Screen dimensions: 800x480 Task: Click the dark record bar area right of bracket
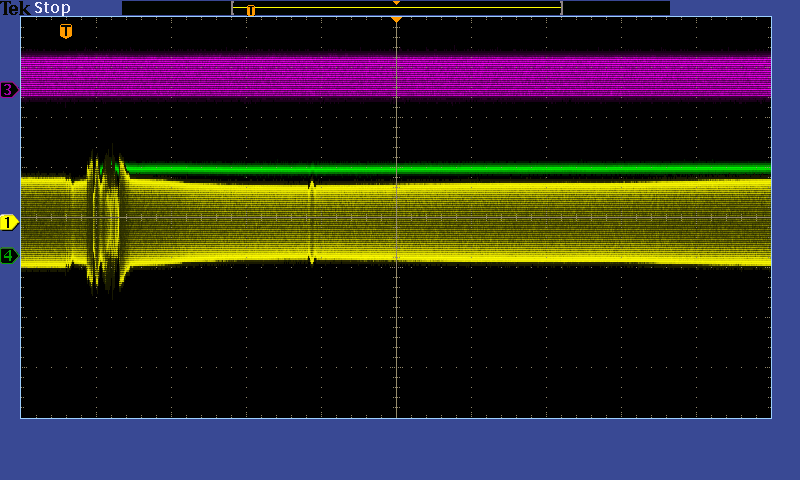[x=615, y=8]
